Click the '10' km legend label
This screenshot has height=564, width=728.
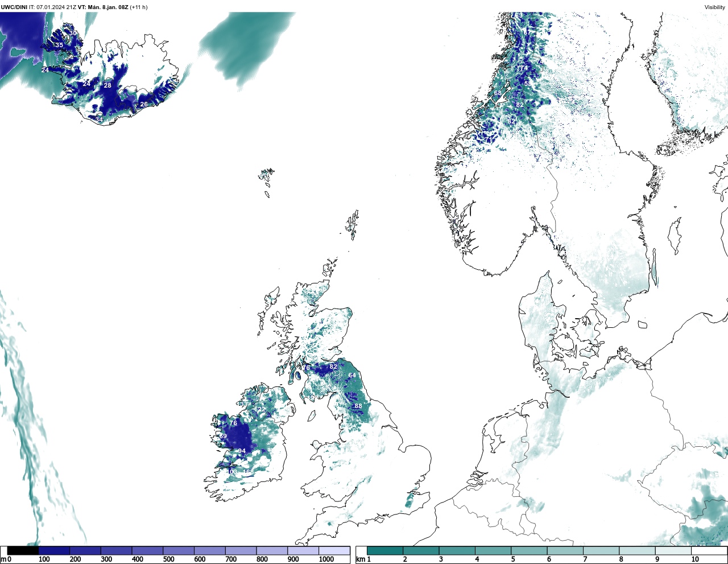[695, 559]
